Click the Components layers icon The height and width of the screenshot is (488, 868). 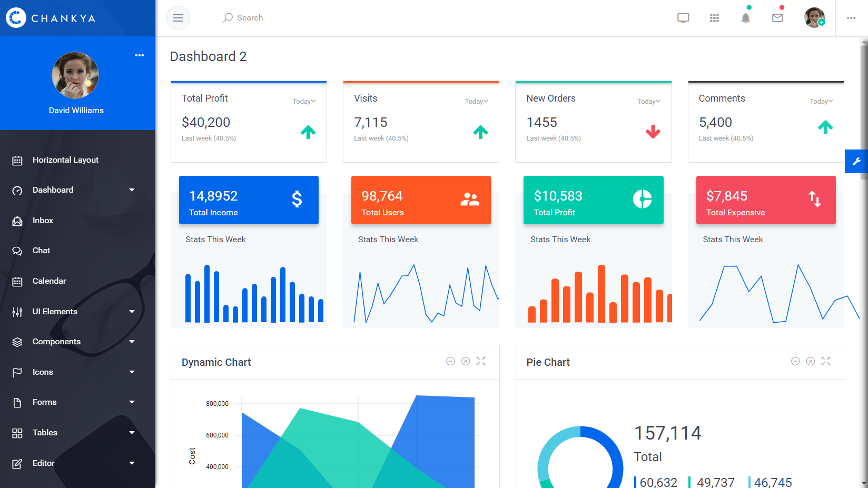17,342
